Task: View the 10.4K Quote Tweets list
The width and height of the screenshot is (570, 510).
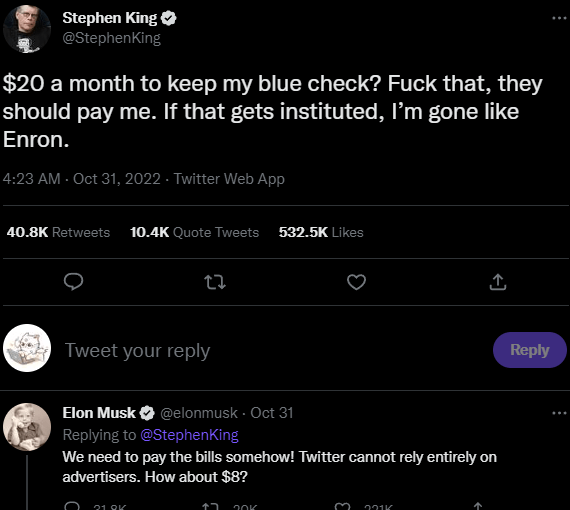Action: point(194,232)
